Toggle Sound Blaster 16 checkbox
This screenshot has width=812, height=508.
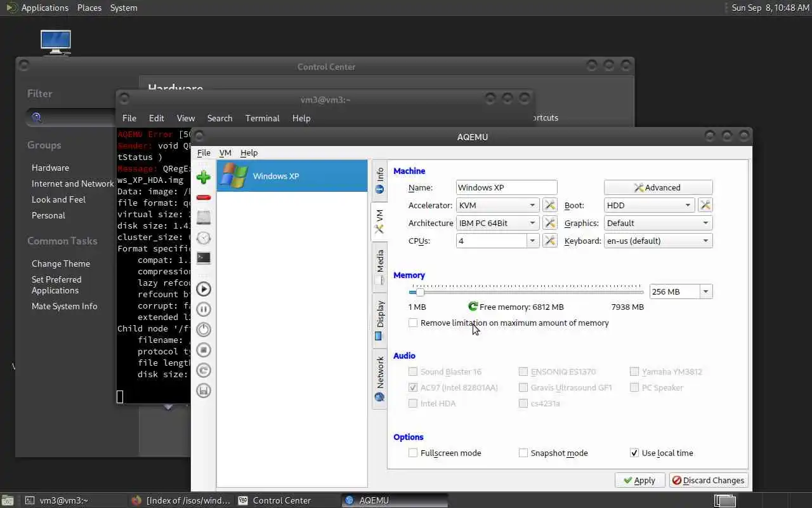point(413,371)
